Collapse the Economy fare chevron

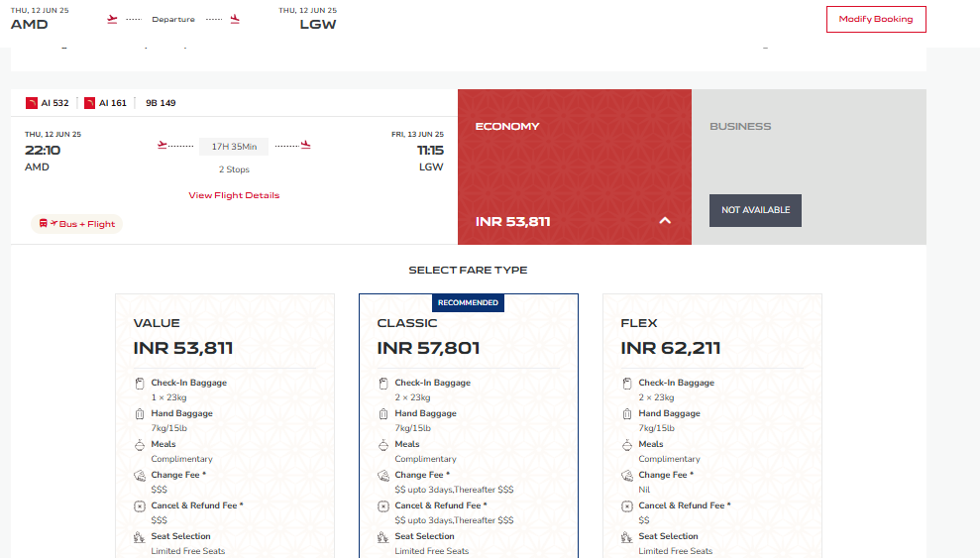pyautogui.click(x=665, y=221)
